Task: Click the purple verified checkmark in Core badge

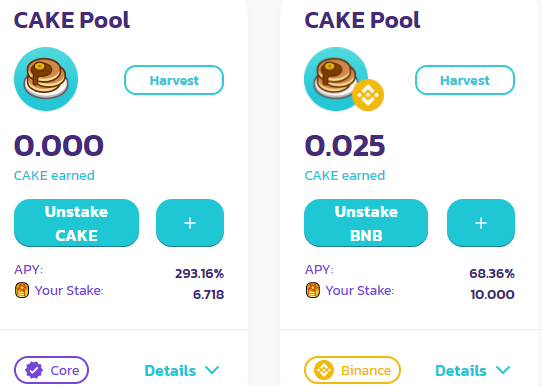Action: [34, 370]
